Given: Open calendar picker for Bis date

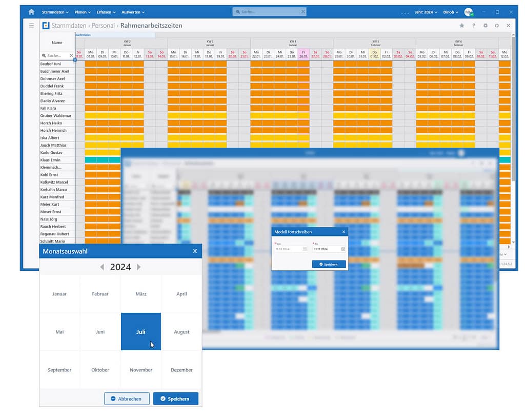Looking at the screenshot, I should coord(343,249).
